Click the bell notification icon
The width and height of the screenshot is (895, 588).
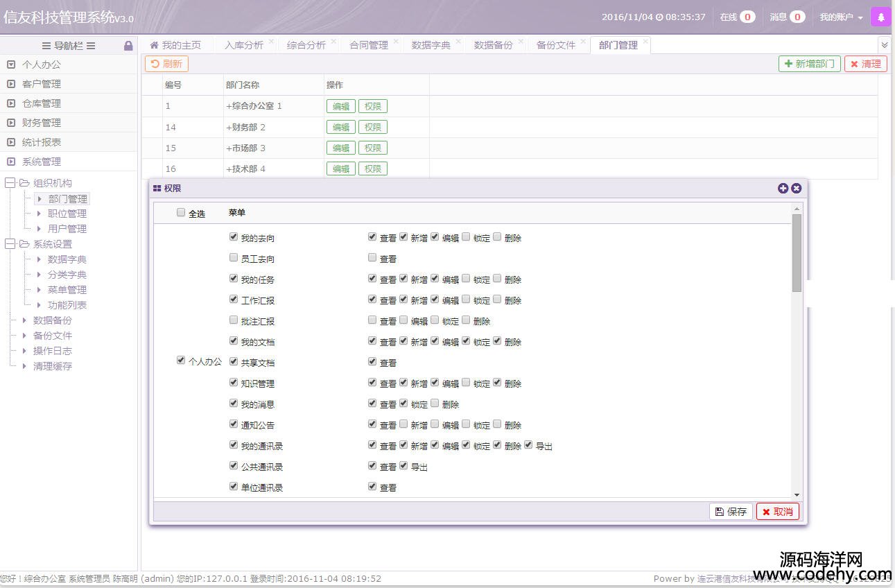pos(881,17)
